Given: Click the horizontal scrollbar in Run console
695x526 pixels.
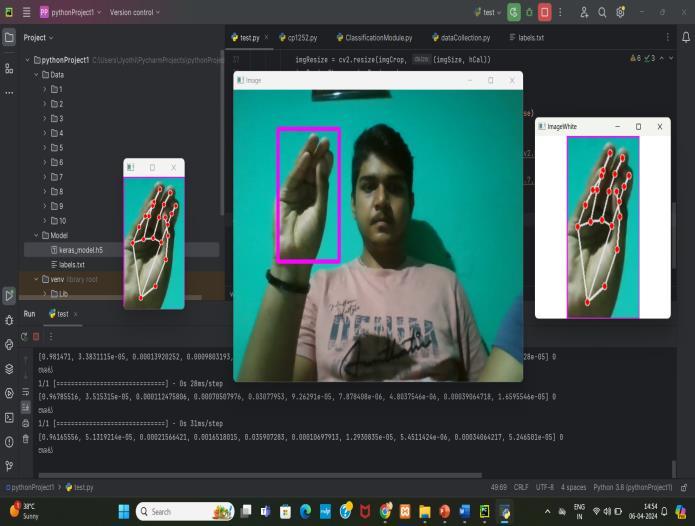Looking at the screenshot, I should [260, 475].
